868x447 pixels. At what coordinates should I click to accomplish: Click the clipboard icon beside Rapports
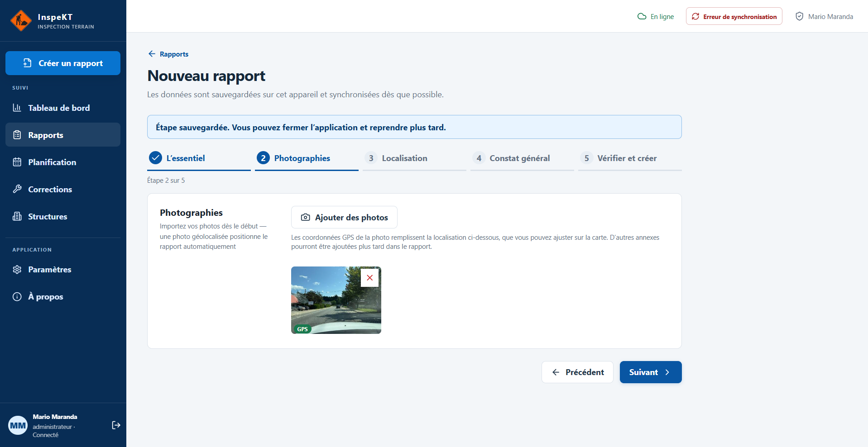click(17, 135)
